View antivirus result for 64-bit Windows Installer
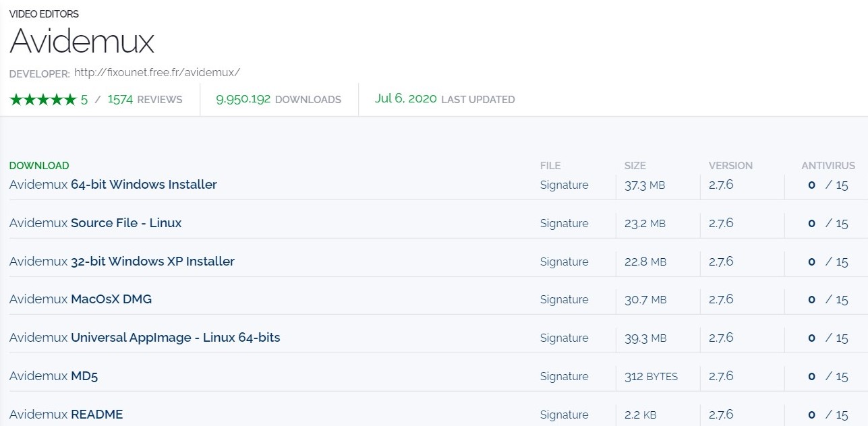 [x=828, y=185]
